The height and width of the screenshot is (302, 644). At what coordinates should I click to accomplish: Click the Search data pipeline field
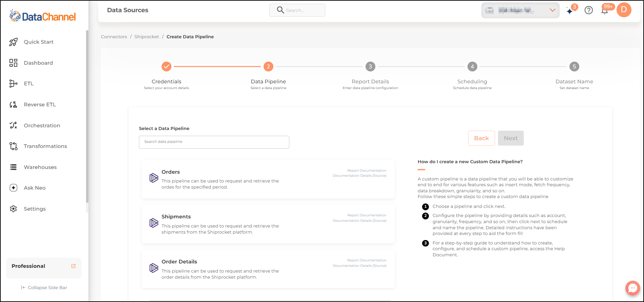(x=214, y=142)
